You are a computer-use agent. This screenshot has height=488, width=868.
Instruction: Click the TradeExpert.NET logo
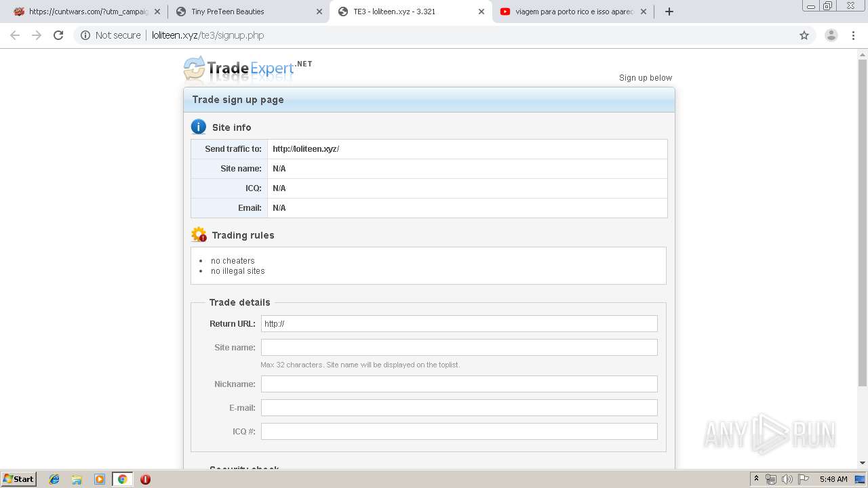[248, 68]
